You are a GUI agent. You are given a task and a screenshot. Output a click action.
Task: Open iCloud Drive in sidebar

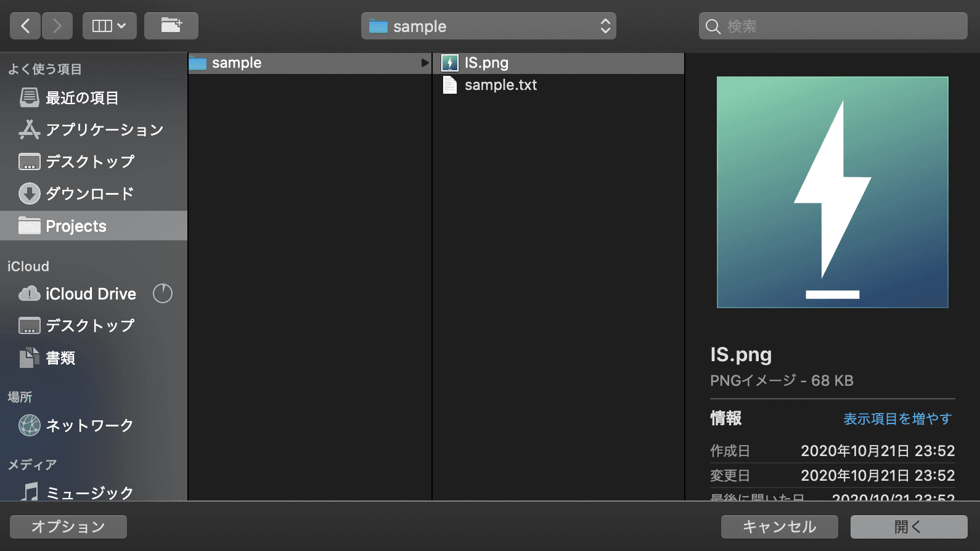coord(90,294)
